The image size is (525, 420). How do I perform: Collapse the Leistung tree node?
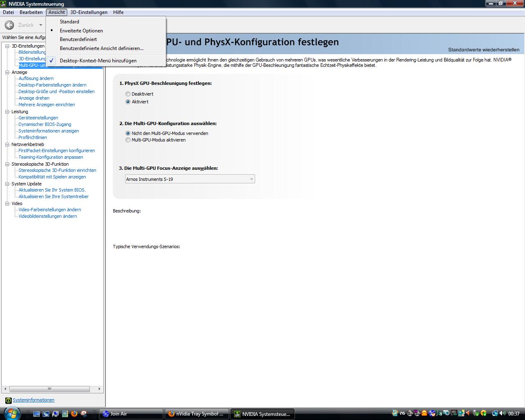pyautogui.click(x=7, y=112)
